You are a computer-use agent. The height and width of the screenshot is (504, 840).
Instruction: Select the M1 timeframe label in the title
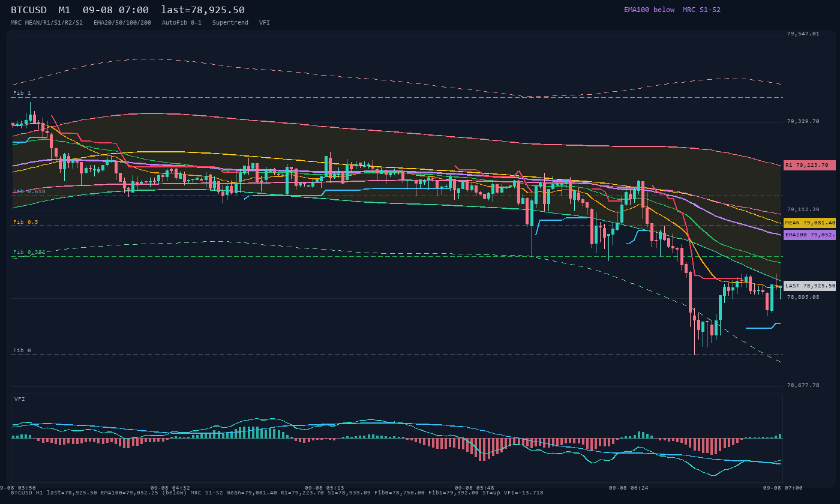(x=65, y=10)
